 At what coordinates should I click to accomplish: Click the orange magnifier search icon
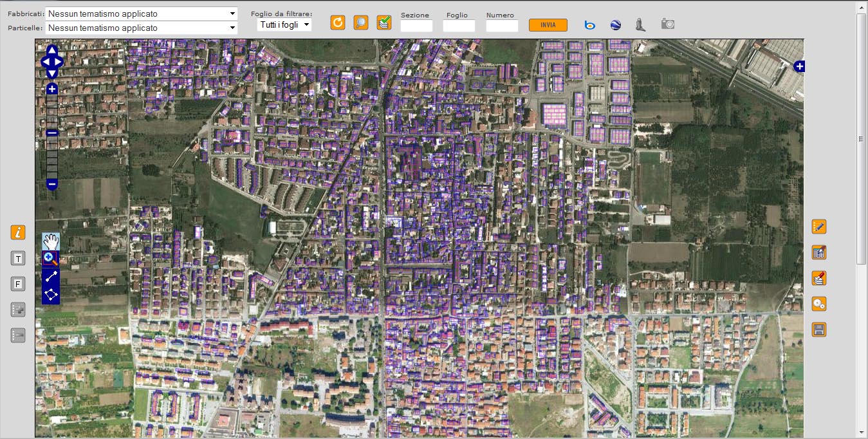pyautogui.click(x=361, y=23)
